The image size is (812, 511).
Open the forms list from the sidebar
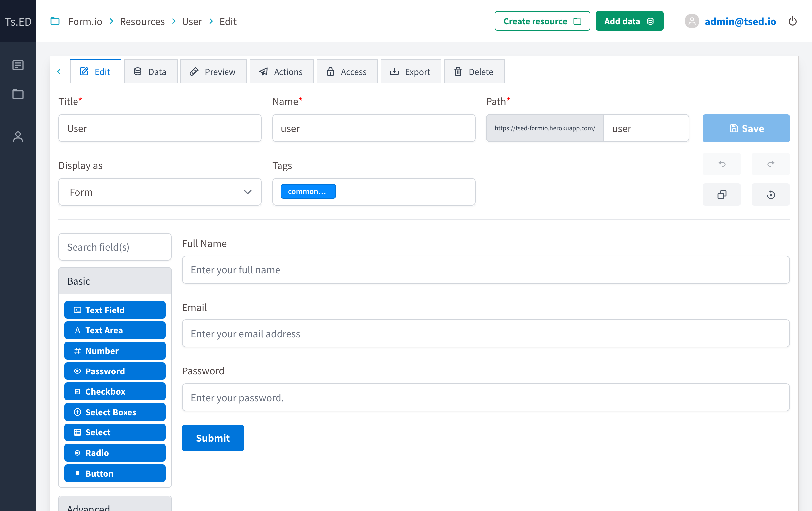tap(18, 65)
